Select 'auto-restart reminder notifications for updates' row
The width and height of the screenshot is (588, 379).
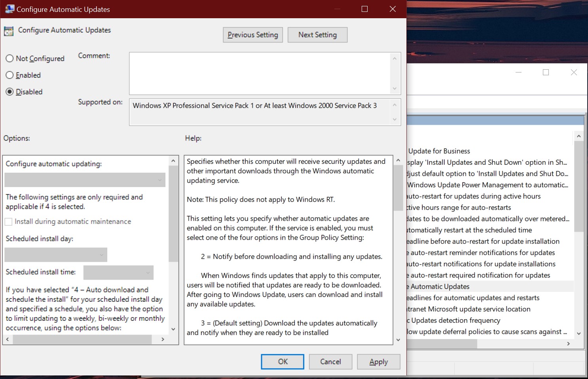pyautogui.click(x=481, y=253)
